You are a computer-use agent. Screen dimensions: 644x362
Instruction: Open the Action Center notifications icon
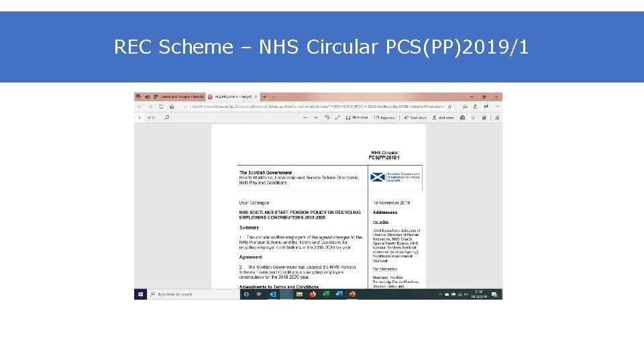pyautogui.click(x=494, y=294)
